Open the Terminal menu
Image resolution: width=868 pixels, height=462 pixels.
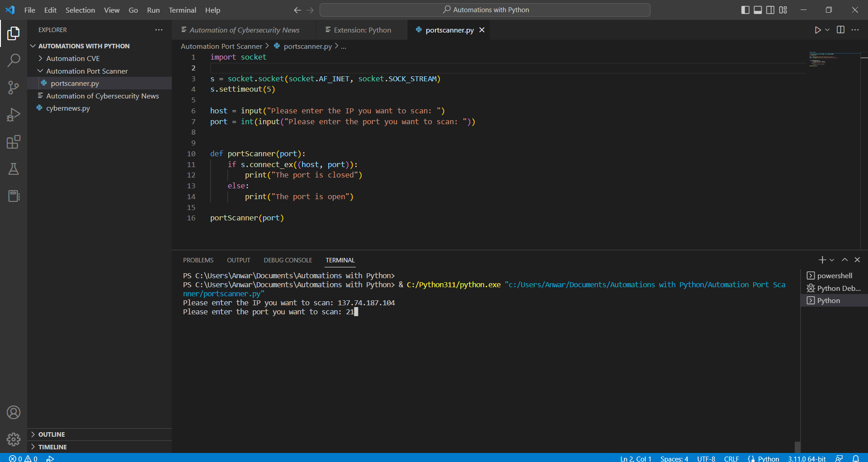182,10
